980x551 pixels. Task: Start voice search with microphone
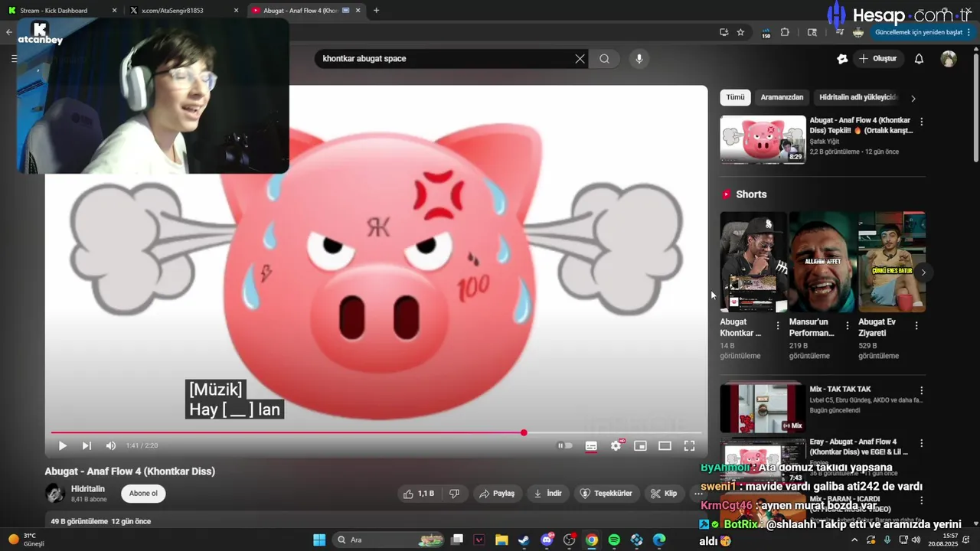pos(639,59)
